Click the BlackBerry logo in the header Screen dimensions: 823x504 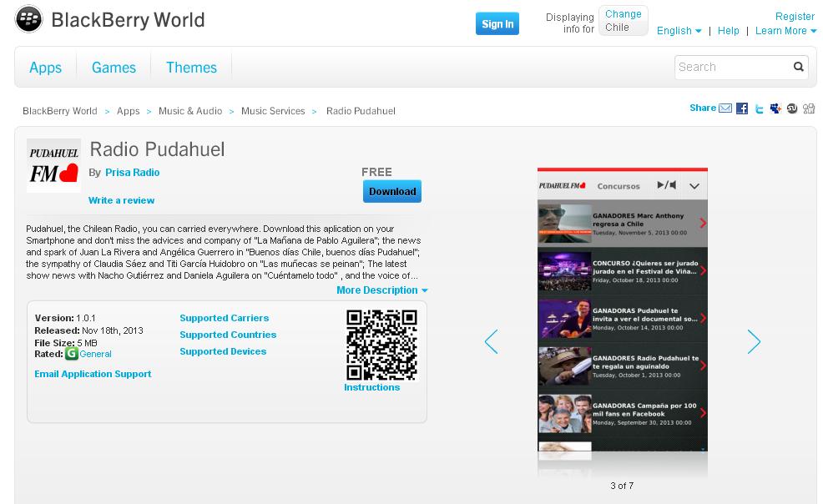(29, 19)
